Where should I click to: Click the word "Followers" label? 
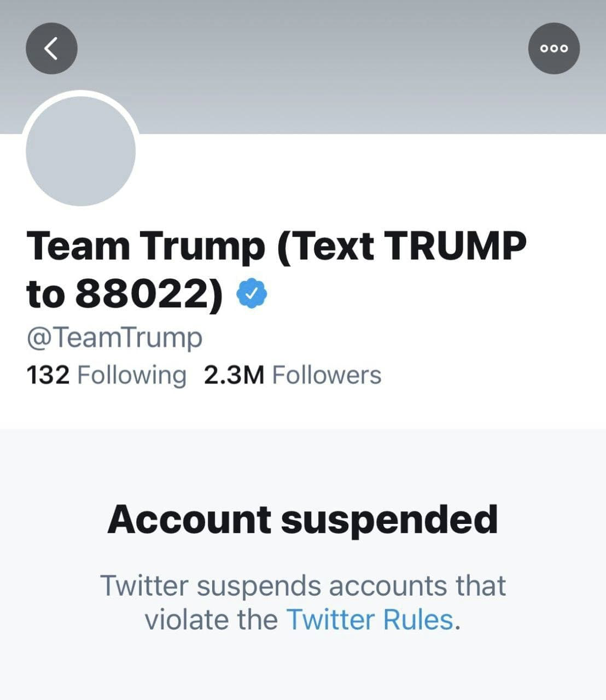click(327, 376)
